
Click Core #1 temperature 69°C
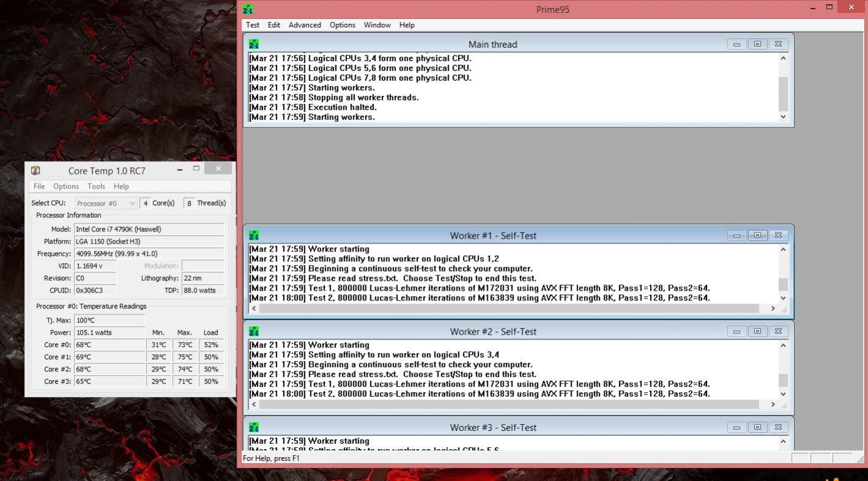[x=109, y=357]
